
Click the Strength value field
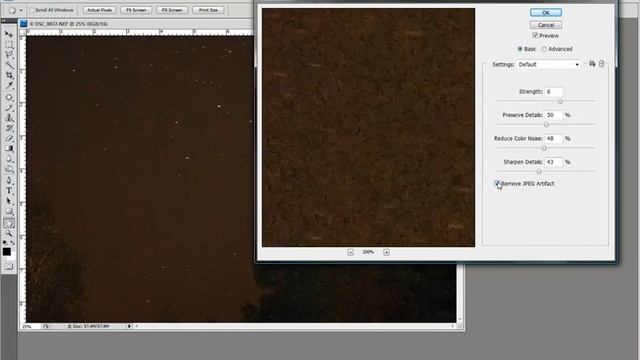[x=553, y=92]
